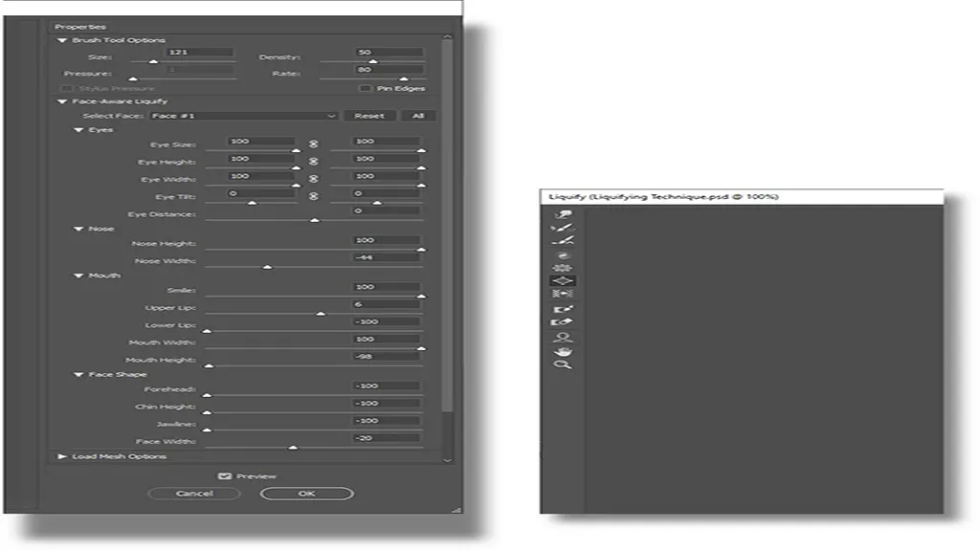Select the Push Left tool
Image resolution: width=980 pixels, height=551 pixels.
pos(563,293)
